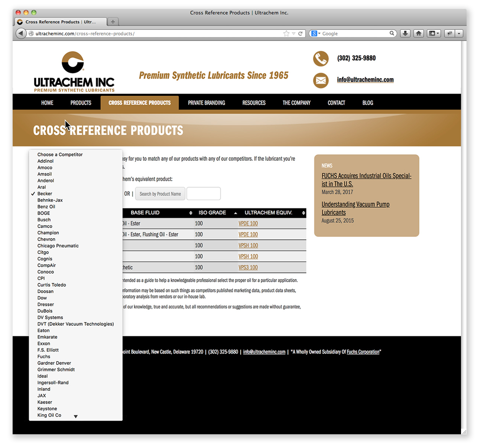Sort table by Ultrachem Equiv. column
The height and width of the screenshot is (448, 477).
click(304, 213)
